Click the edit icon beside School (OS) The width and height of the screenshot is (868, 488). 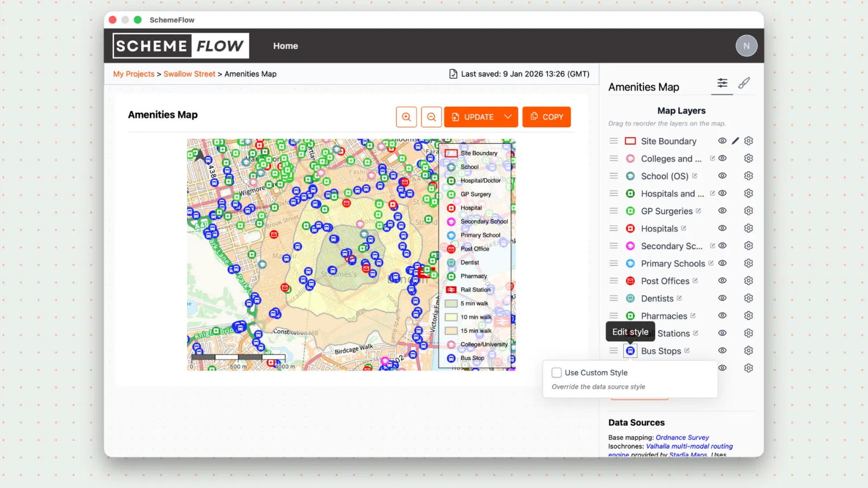[694, 176]
